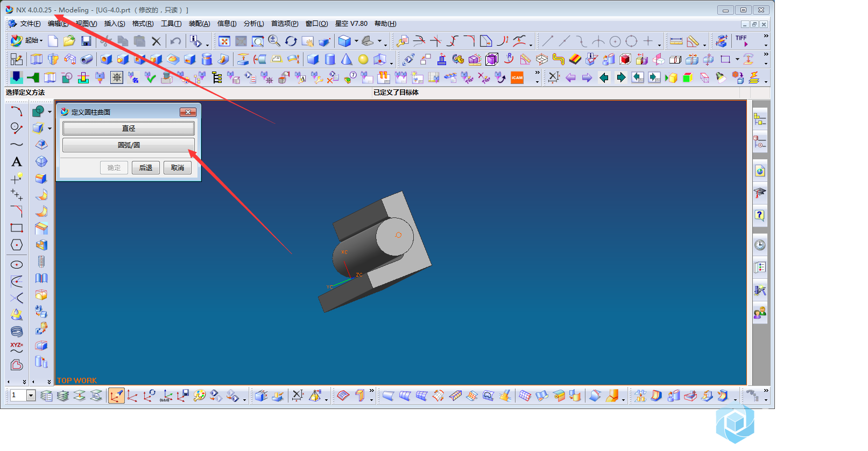Expand the curve-edit toolbar options arrow

(531, 45)
